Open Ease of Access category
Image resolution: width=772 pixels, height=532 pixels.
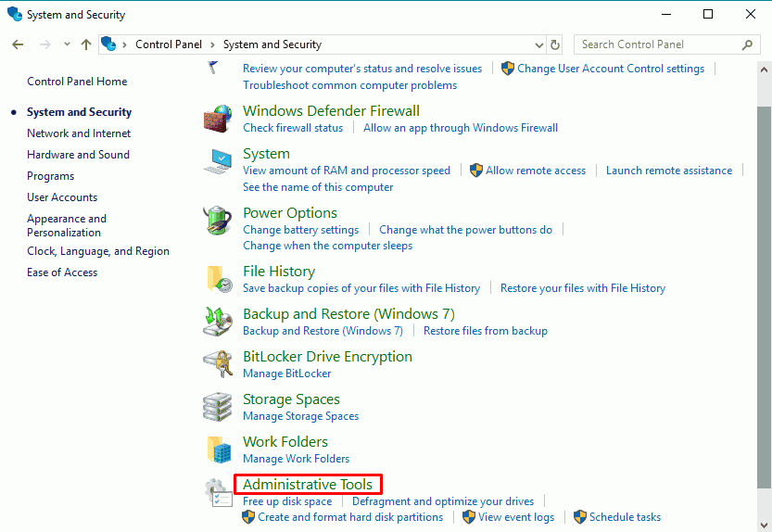(62, 272)
